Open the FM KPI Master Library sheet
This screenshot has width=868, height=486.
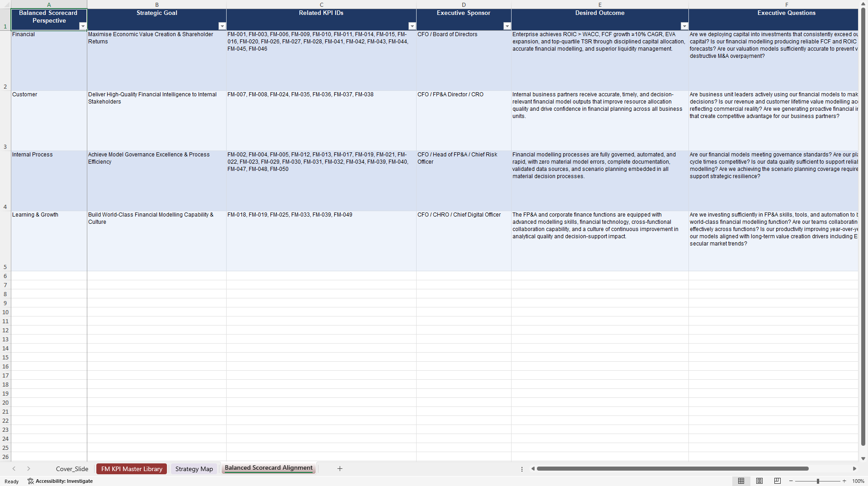[x=132, y=469]
